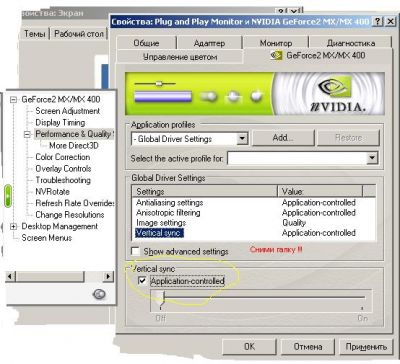This screenshot has width=400, height=364.
Task: Click the On end of the vertical sync slider
Action: [362, 318]
